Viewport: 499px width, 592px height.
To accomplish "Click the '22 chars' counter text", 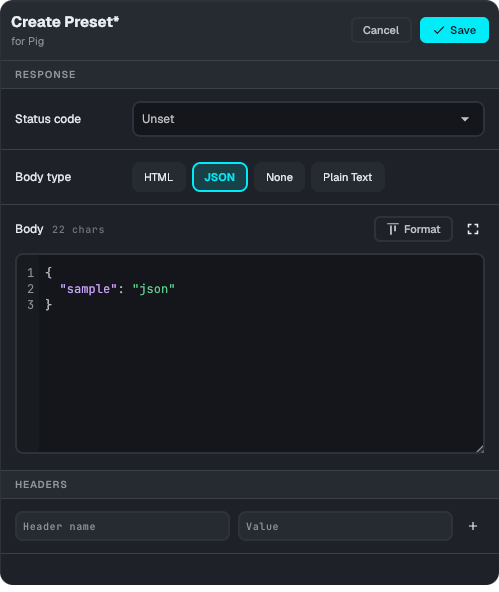I will 78,230.
